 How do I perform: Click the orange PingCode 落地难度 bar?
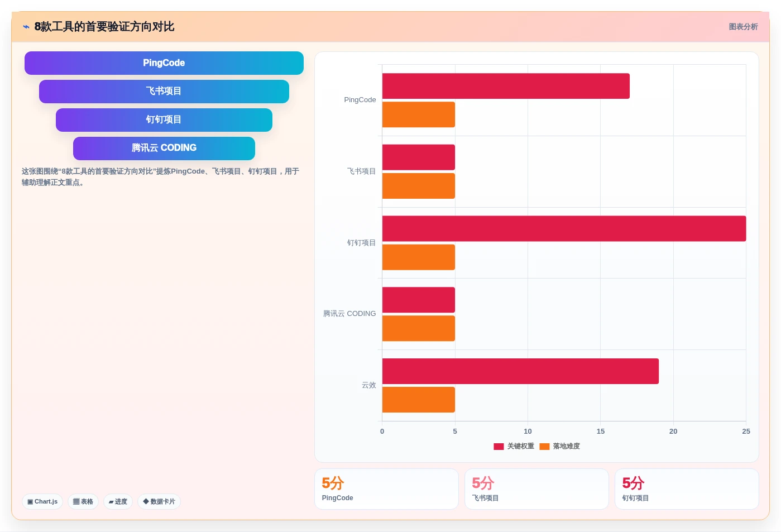pyautogui.click(x=419, y=114)
